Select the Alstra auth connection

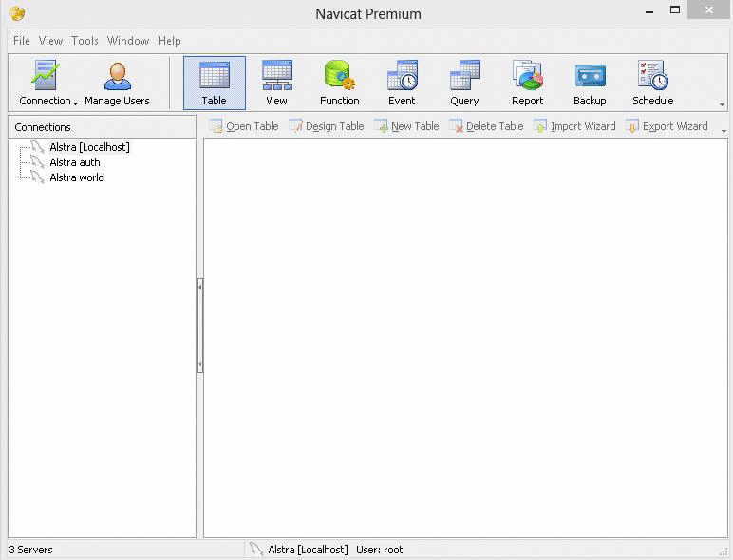(x=75, y=162)
